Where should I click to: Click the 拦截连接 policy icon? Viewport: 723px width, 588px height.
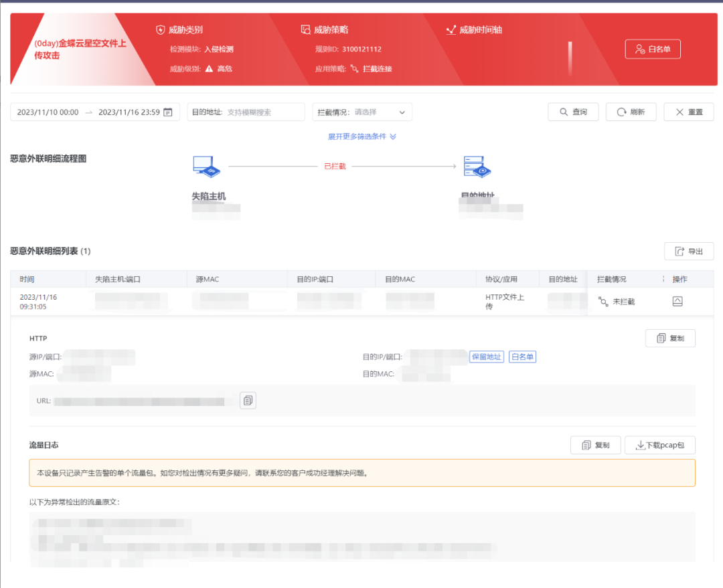tap(354, 69)
